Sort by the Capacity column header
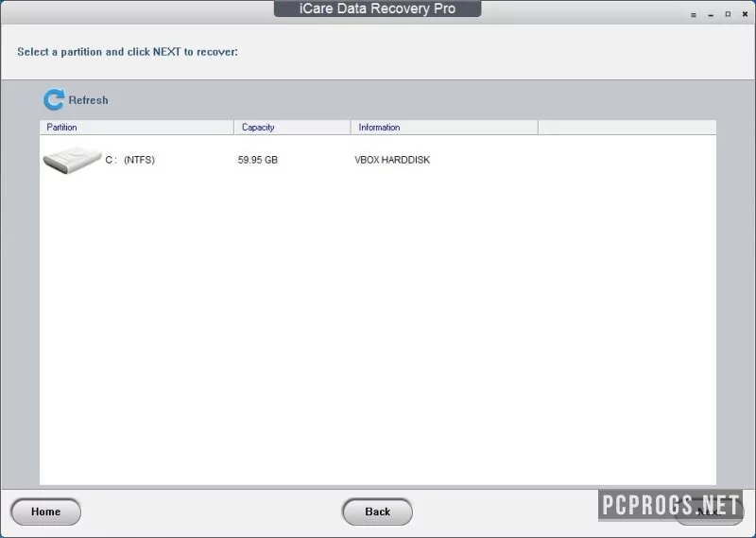 pyautogui.click(x=292, y=128)
